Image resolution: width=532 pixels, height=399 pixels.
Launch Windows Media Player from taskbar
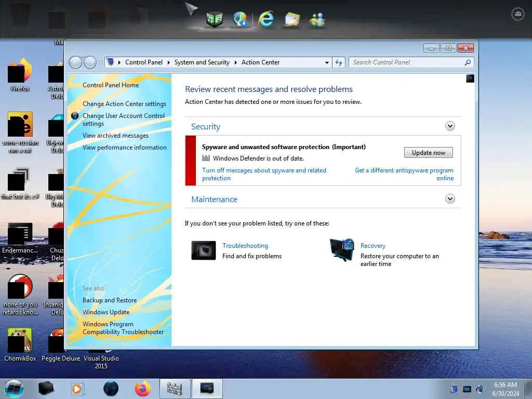tap(77, 389)
